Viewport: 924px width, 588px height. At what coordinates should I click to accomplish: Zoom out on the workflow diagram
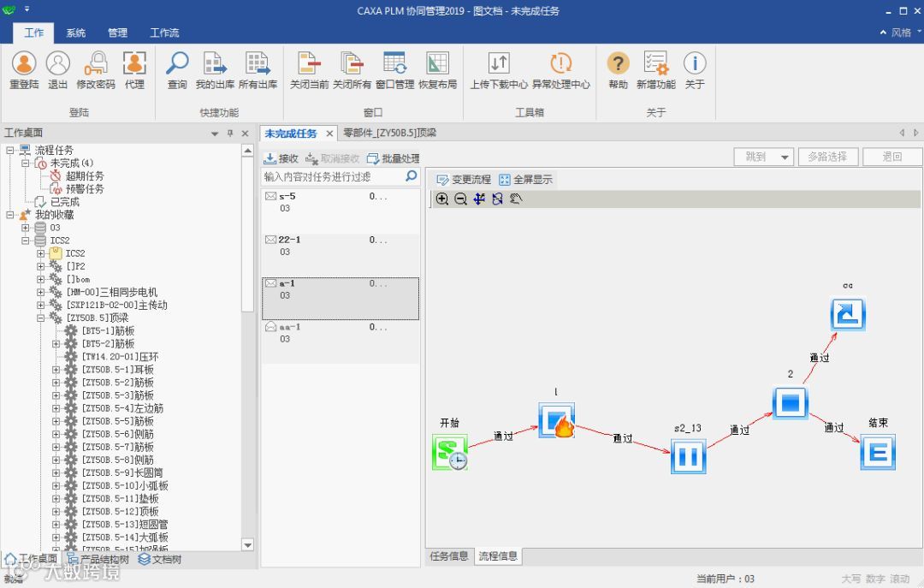[x=461, y=199]
